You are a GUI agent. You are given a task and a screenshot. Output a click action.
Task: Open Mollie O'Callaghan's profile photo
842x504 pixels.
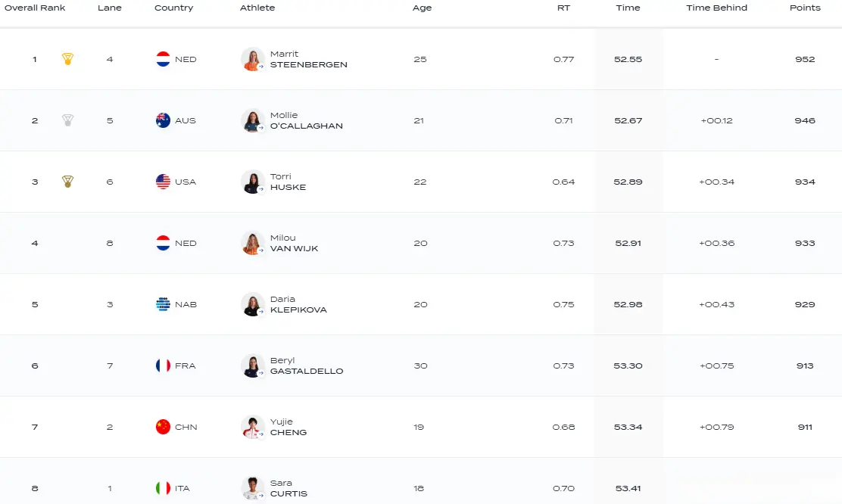252,120
